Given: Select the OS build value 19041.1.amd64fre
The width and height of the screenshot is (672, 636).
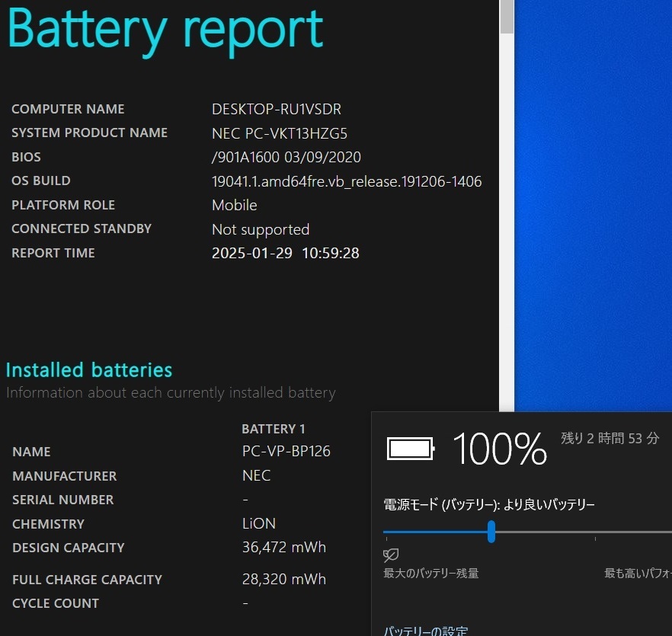Looking at the screenshot, I should pyautogui.click(x=347, y=182).
